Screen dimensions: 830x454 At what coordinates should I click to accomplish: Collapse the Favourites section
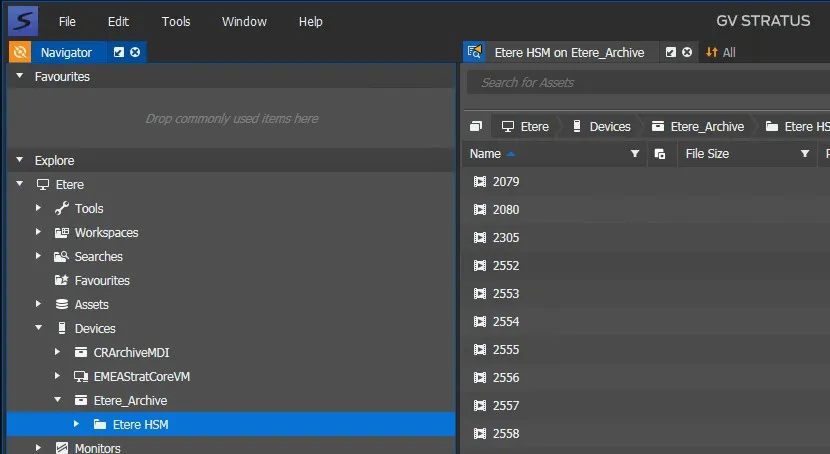19,76
